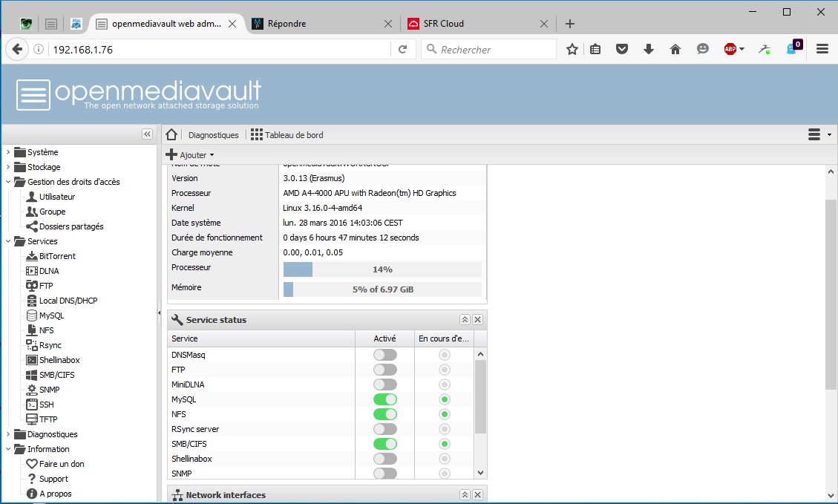Collapse the Services tree node

click(x=8, y=241)
